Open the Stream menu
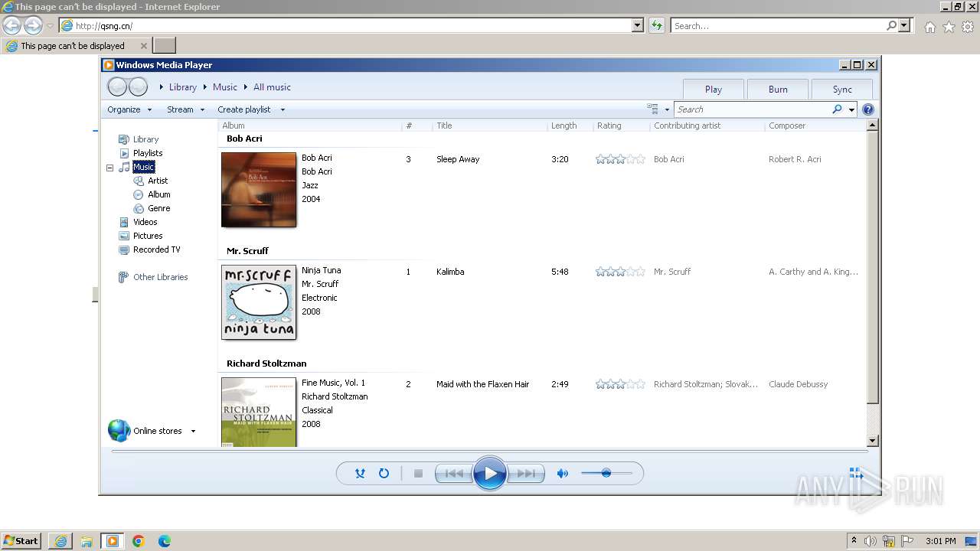 [x=186, y=109]
